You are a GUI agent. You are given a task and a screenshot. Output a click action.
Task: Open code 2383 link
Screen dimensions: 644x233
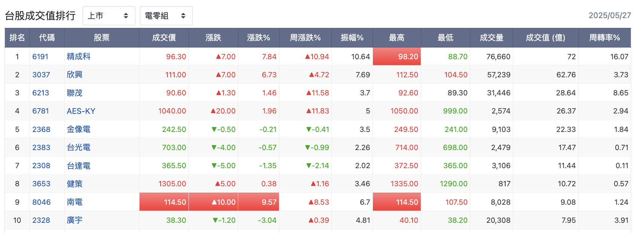coord(41,147)
